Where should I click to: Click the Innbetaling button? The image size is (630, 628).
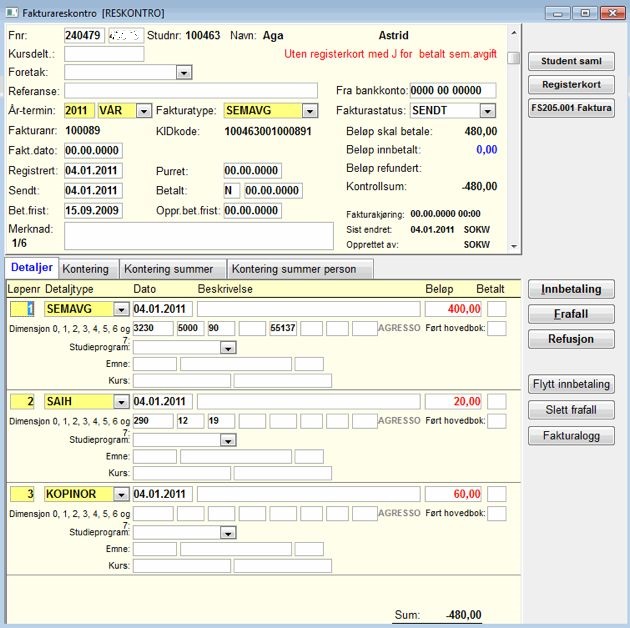coord(571,289)
